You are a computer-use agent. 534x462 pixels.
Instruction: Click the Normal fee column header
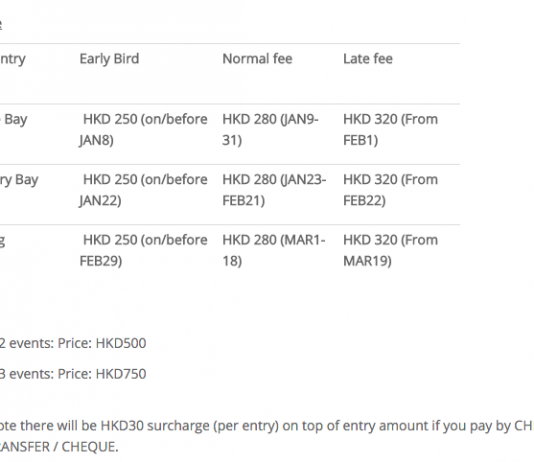tap(257, 59)
